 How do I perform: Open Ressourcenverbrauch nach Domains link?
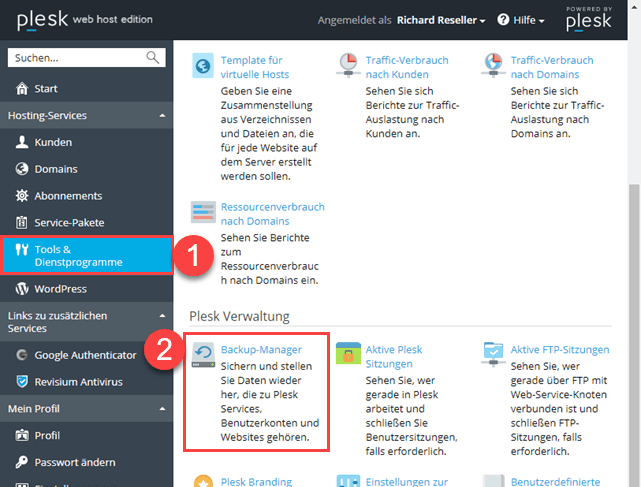[273, 214]
